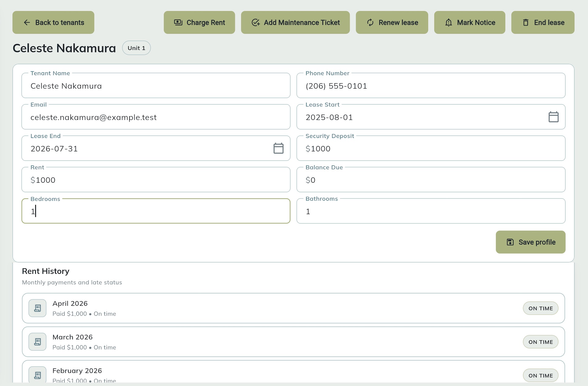Click the receipt icon for February 2026
The image size is (588, 386).
tap(37, 375)
